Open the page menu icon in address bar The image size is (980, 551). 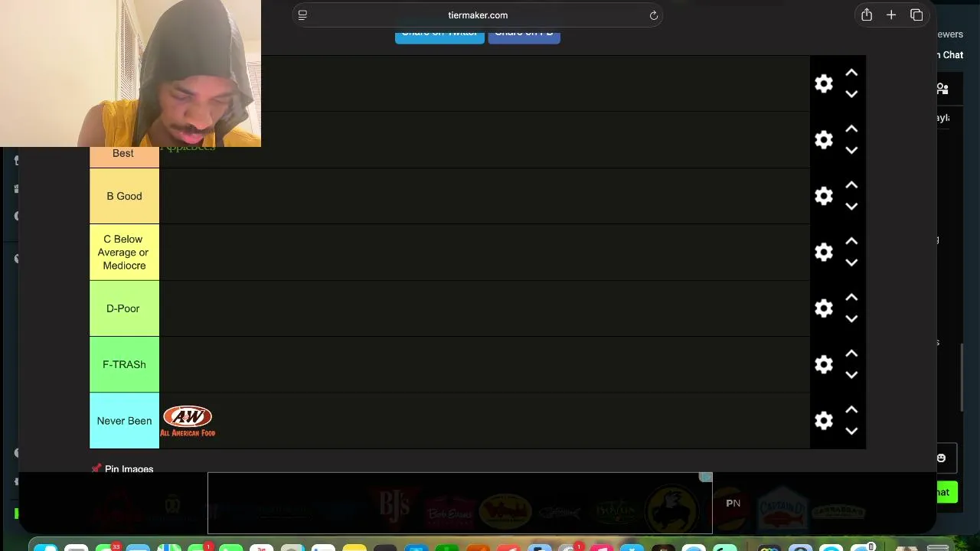pyautogui.click(x=302, y=15)
